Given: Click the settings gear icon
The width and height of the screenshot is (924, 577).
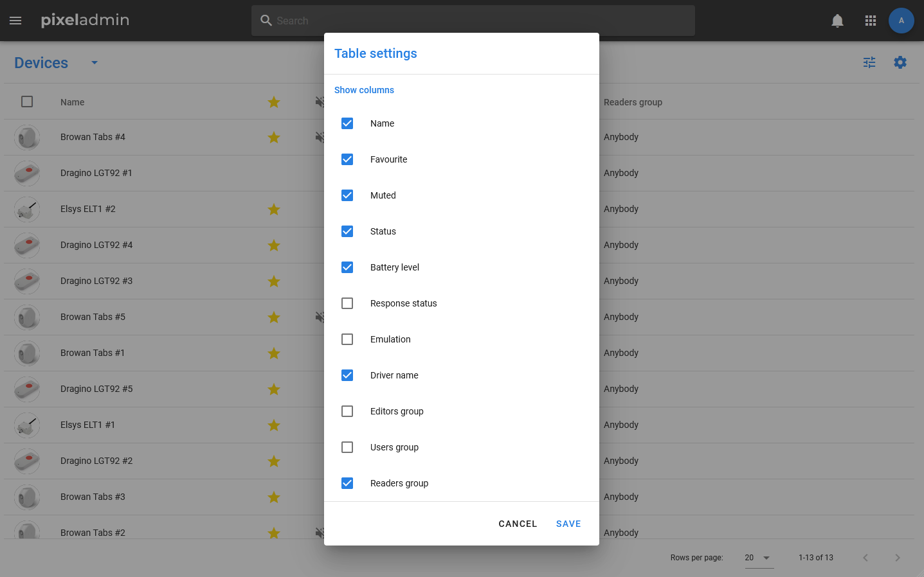Looking at the screenshot, I should click(900, 62).
